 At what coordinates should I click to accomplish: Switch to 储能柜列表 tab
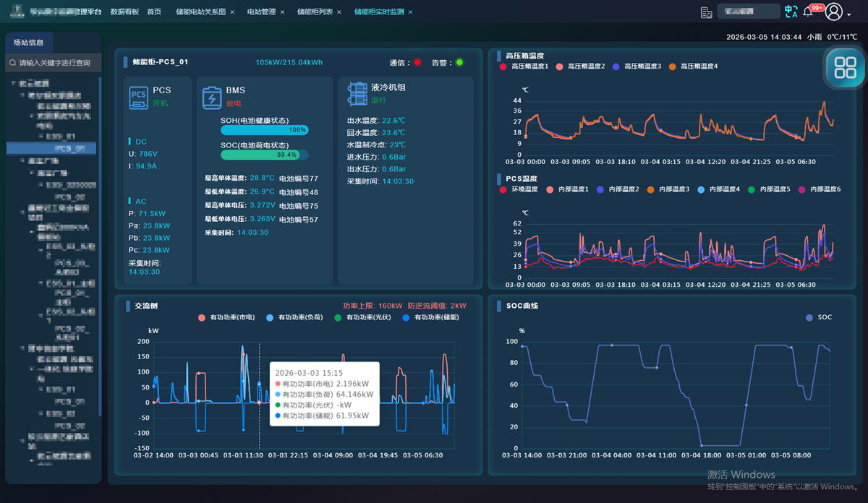pyautogui.click(x=315, y=12)
